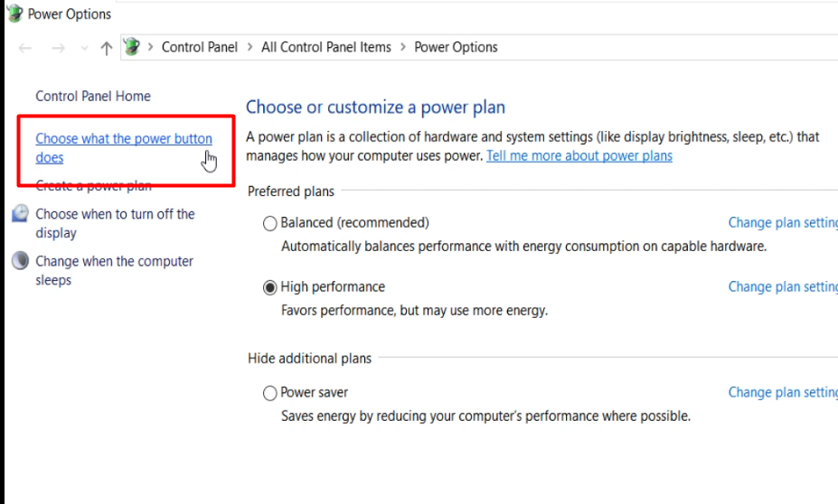
Task: Click the battery icon in the address bar
Action: pos(132,47)
